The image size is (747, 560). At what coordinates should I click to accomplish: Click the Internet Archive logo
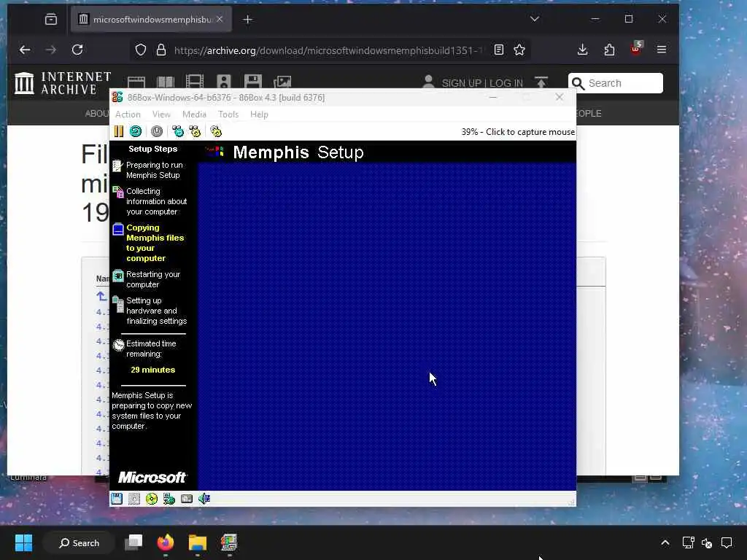pyautogui.click(x=63, y=83)
